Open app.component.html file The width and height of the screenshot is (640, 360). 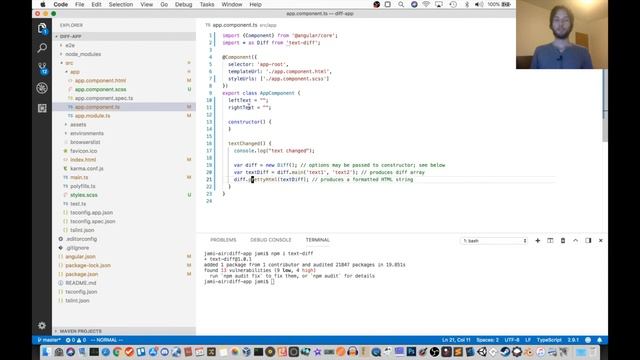[x=100, y=80]
